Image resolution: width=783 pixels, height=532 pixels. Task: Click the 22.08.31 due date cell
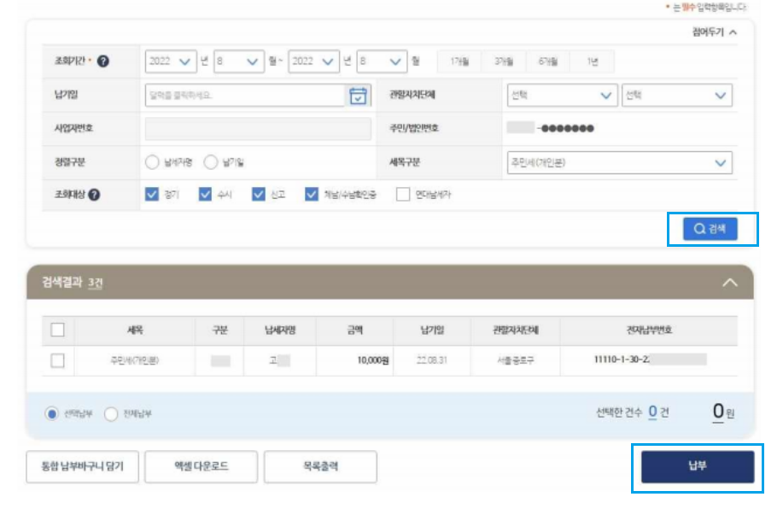pyautogui.click(x=432, y=360)
